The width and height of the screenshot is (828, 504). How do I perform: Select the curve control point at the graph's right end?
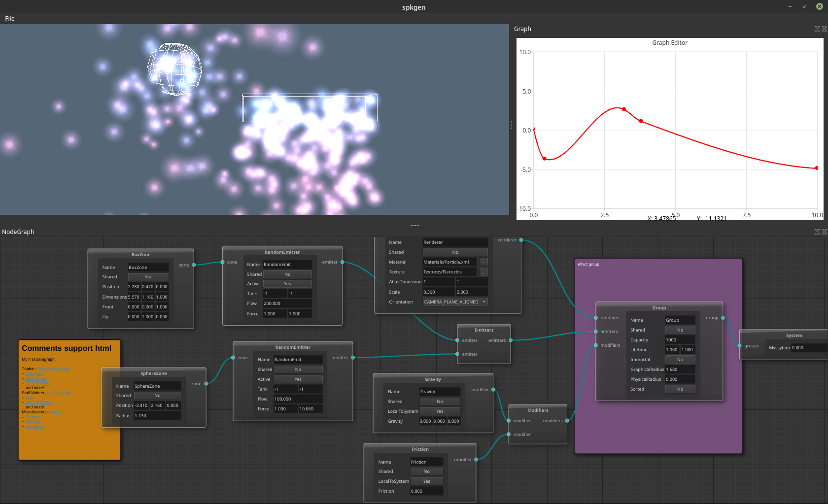tap(817, 168)
